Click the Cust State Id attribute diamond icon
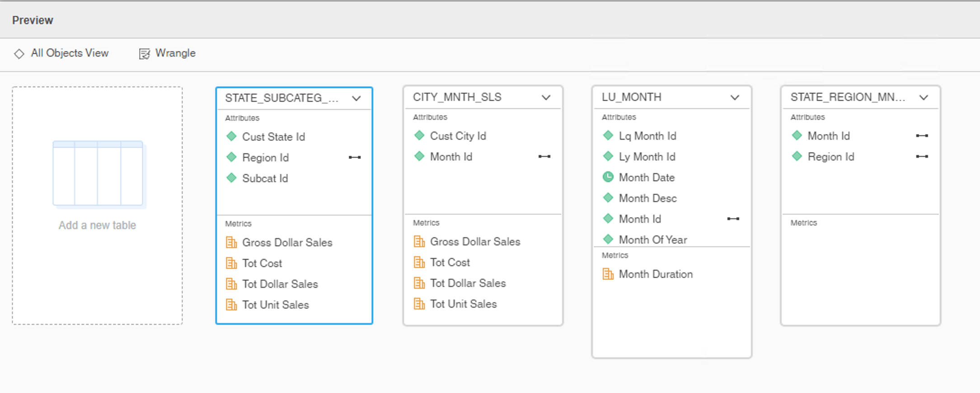Screen dimensions: 980x393 (x=231, y=136)
